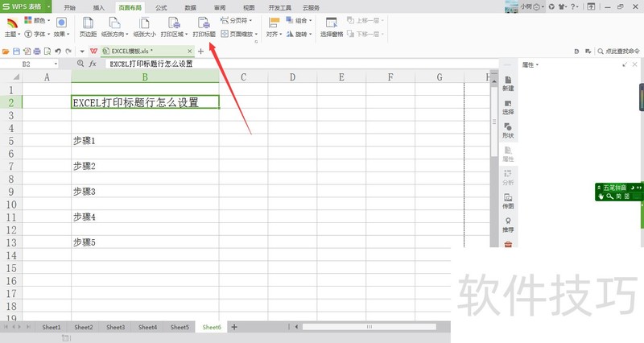Click the 页边距 (Margins) button
Image resolution: width=644 pixels, height=343 pixels.
click(x=88, y=27)
